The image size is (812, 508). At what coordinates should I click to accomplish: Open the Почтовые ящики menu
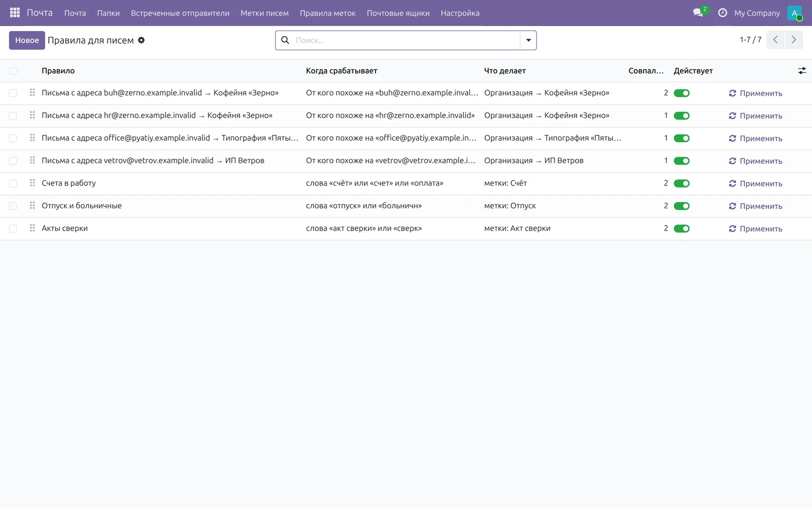coord(398,13)
